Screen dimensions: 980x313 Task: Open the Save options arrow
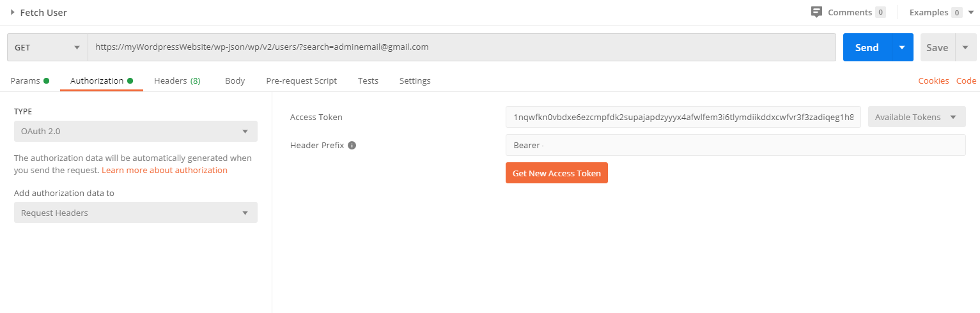pyautogui.click(x=965, y=47)
